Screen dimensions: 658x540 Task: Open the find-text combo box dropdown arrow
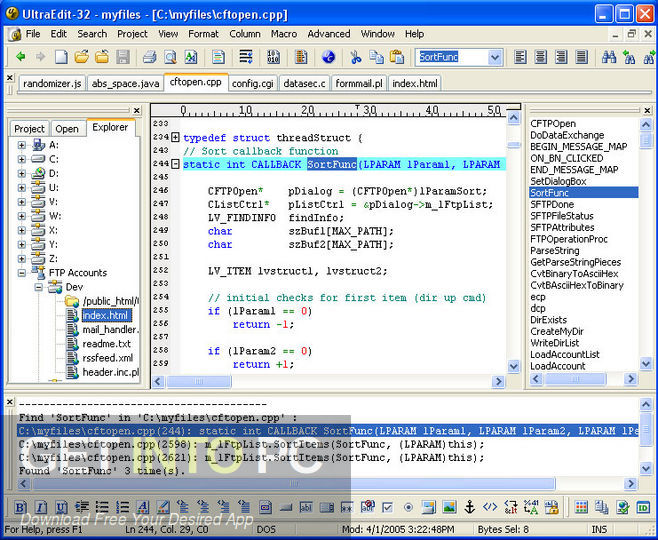(495, 57)
